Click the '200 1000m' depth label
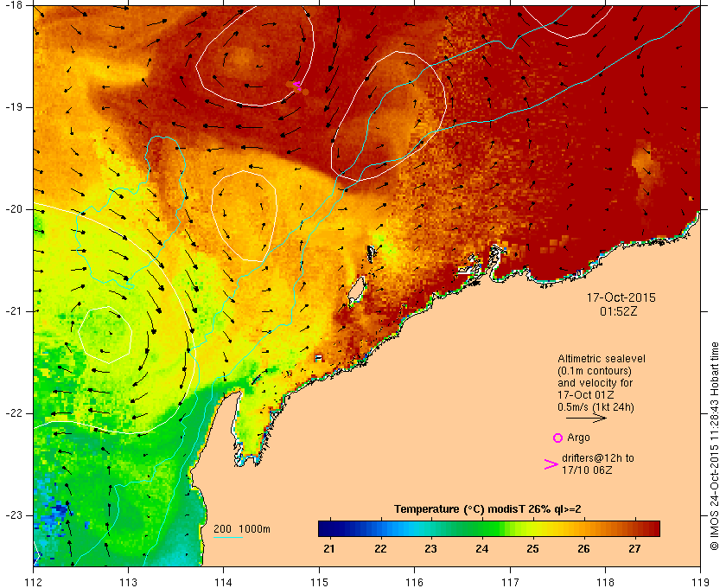Image resolution: width=726 pixels, height=588 pixels. pyautogui.click(x=242, y=529)
